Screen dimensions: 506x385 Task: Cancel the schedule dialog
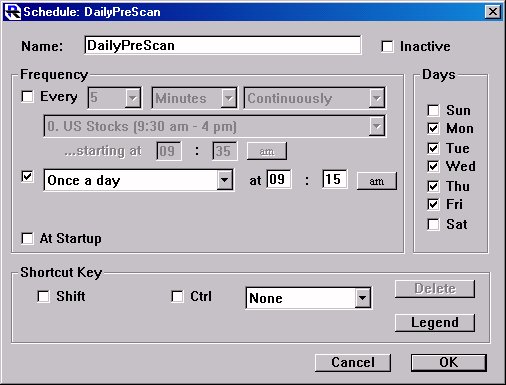(353, 362)
